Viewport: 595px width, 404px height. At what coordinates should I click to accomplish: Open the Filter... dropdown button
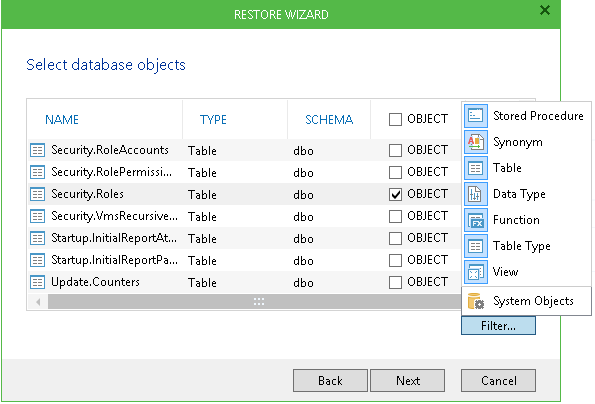498,326
